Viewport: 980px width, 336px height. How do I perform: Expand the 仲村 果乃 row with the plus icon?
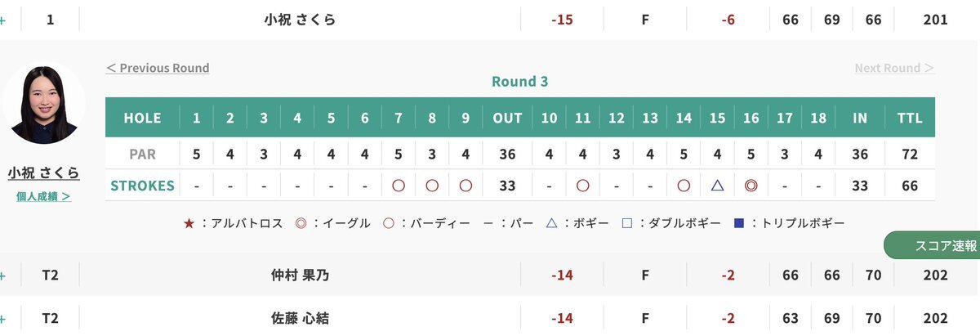click(x=2, y=276)
